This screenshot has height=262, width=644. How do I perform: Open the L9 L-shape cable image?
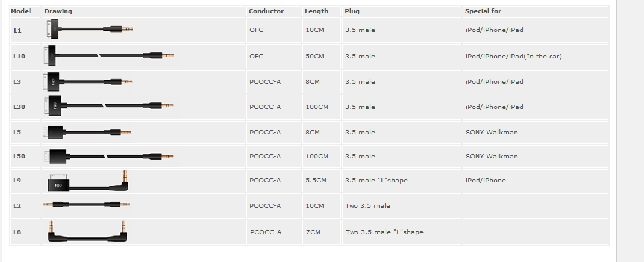88,181
